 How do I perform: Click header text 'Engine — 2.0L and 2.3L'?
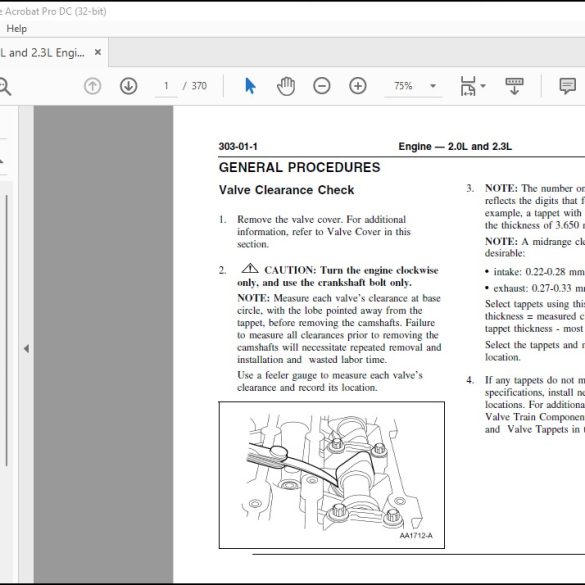(x=455, y=146)
